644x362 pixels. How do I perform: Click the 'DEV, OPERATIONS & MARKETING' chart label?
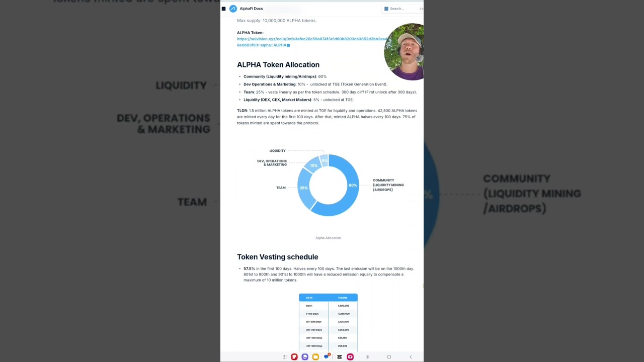point(272,163)
